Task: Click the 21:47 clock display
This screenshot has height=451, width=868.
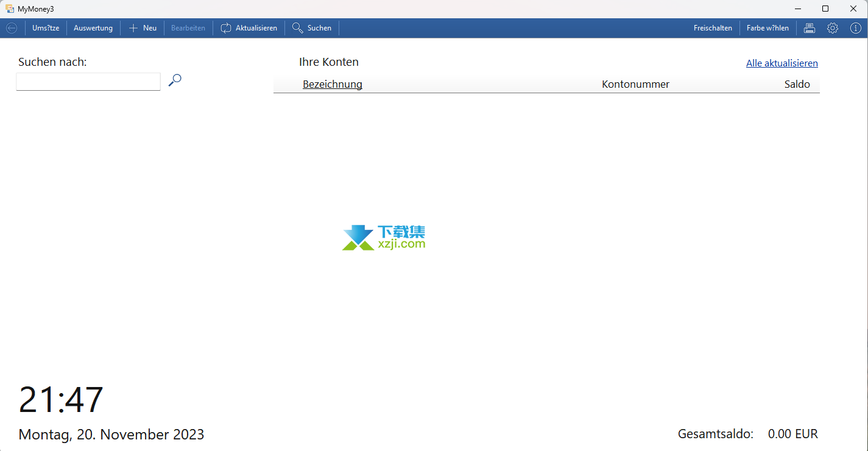Action: coord(61,400)
